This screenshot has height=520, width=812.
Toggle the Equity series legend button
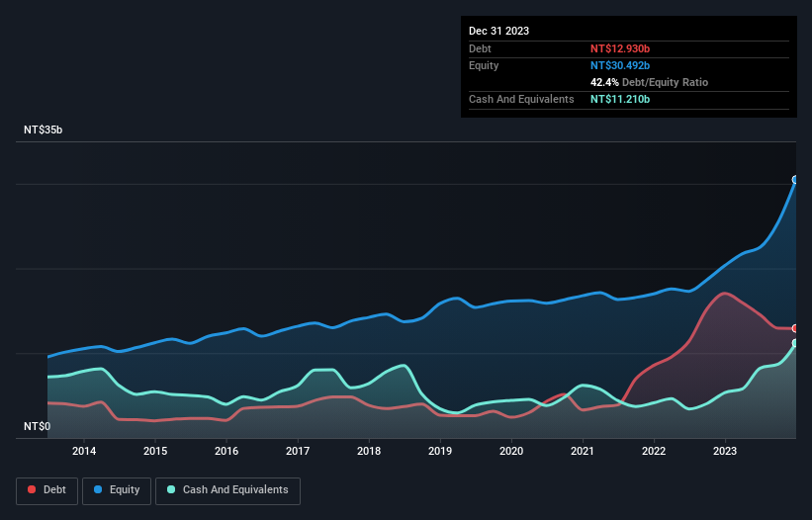click(x=117, y=490)
